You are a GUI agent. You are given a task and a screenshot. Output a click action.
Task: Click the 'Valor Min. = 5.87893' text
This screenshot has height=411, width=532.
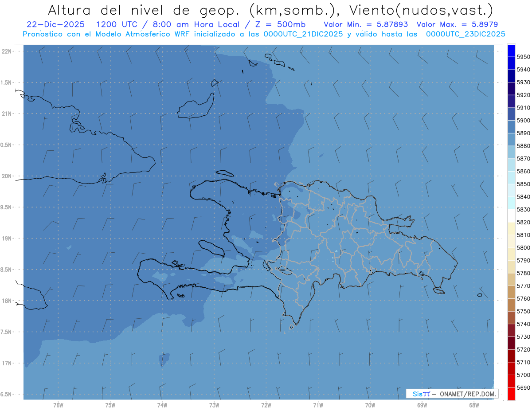pos(366,24)
